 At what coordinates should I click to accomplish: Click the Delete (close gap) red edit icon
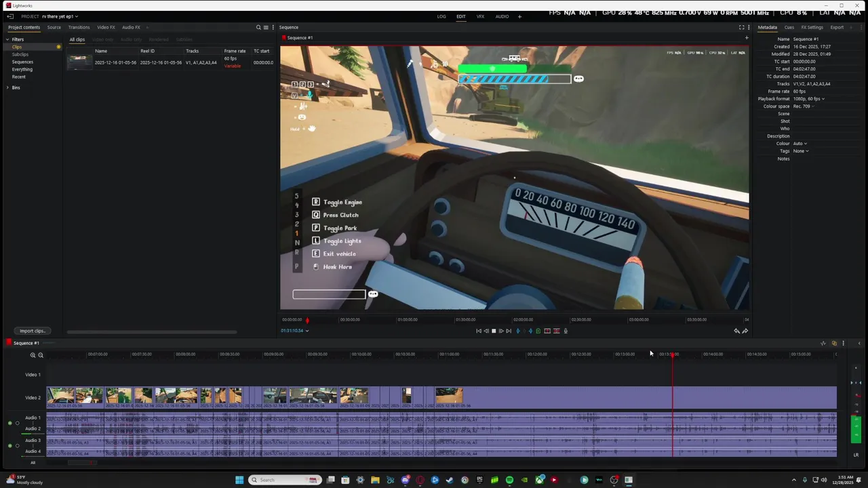click(557, 331)
